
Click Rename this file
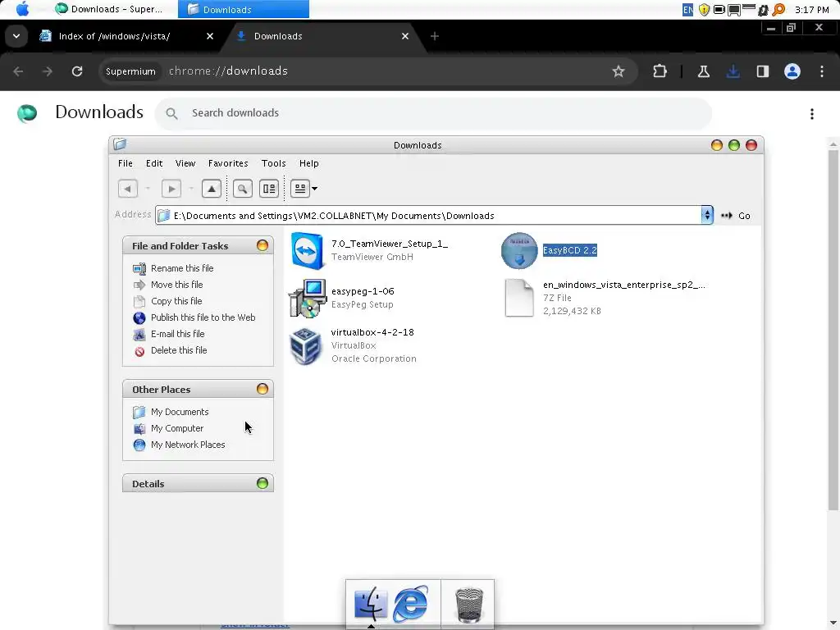coord(182,268)
